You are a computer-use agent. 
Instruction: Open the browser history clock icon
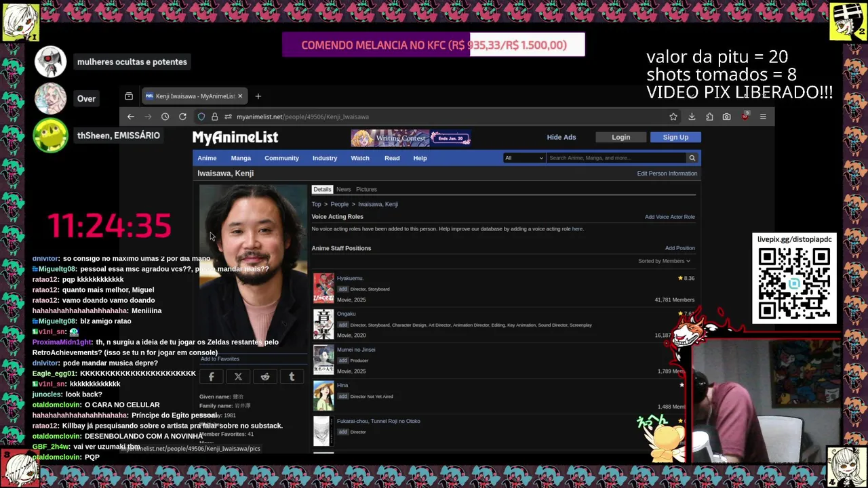pos(165,117)
